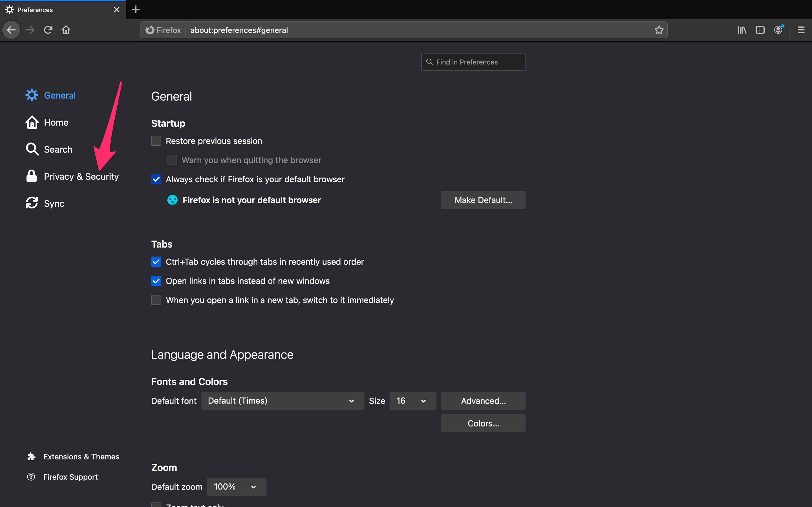Open the Firefox account icon
Screen dimensions: 812x507
click(x=778, y=30)
